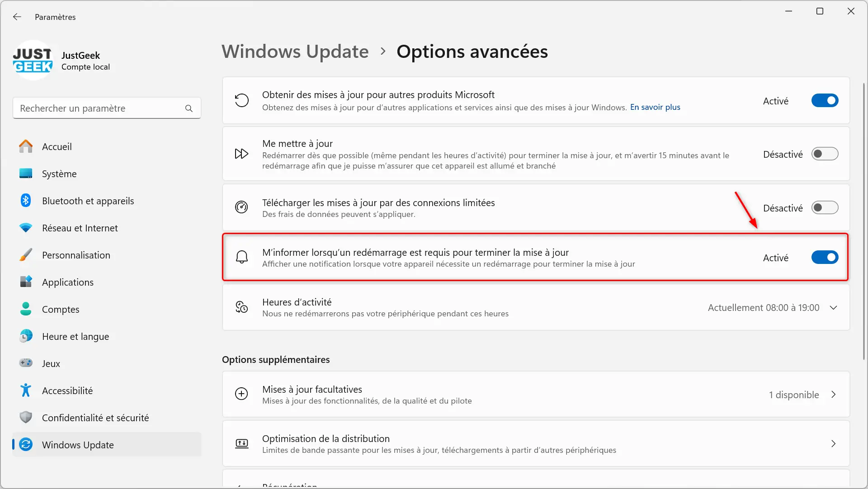Open Accueil in the sidebar

pyautogui.click(x=107, y=146)
